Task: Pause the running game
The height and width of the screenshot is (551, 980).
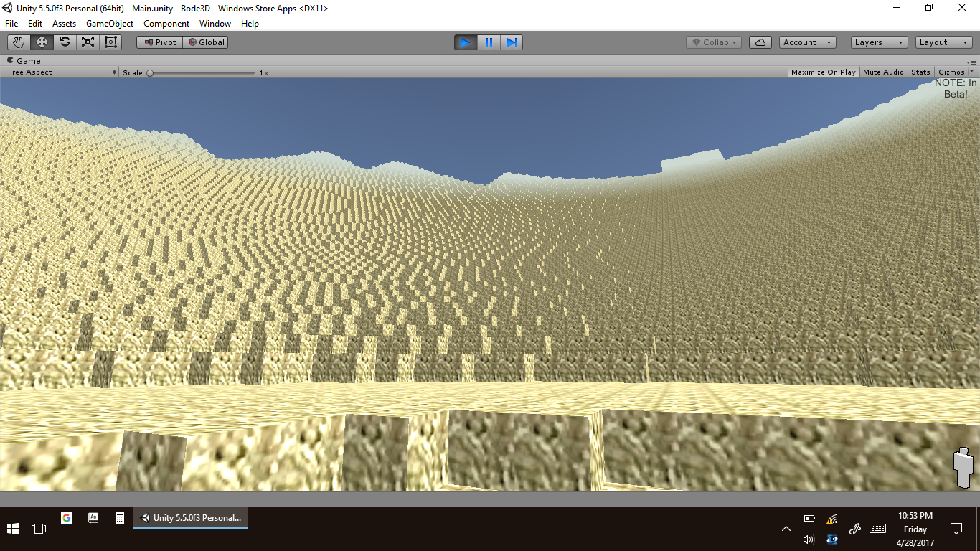Action: click(x=489, y=42)
